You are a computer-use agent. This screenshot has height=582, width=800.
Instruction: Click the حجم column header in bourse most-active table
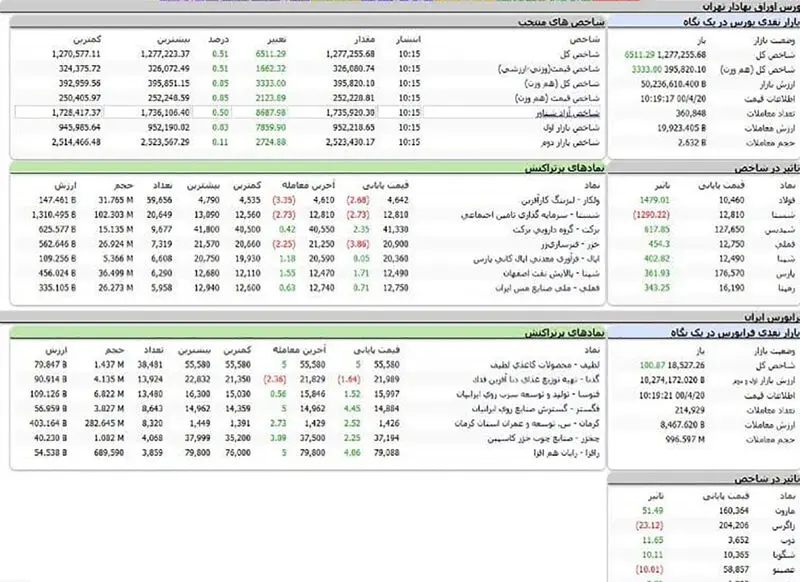[x=123, y=185]
